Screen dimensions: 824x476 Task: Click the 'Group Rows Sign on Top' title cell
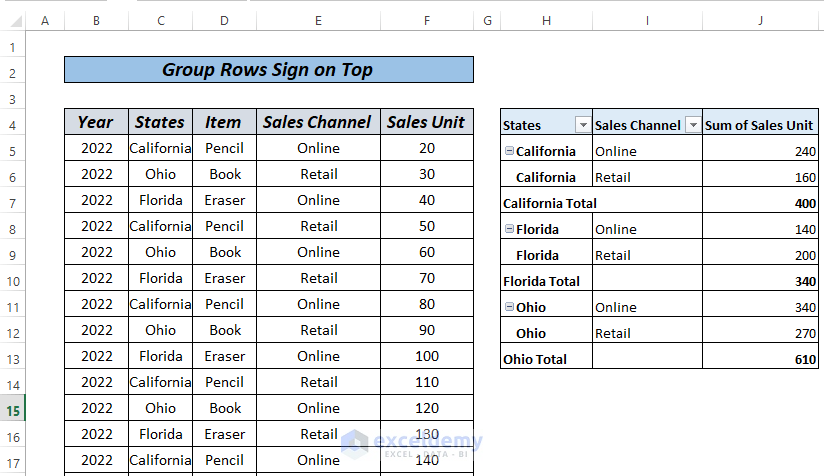click(268, 70)
